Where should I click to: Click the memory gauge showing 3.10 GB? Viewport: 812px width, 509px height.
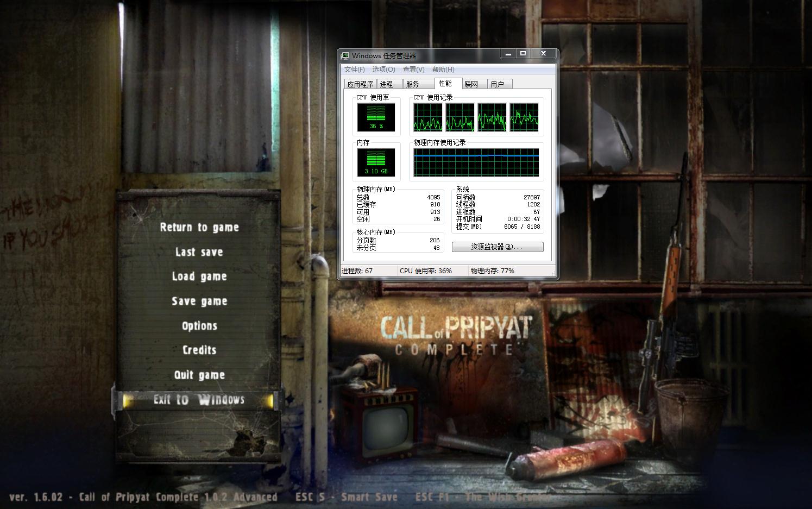click(376, 162)
